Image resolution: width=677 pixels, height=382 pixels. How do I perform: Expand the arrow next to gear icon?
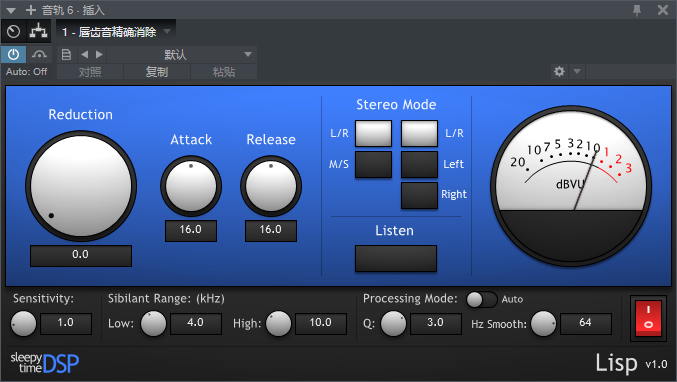click(577, 71)
